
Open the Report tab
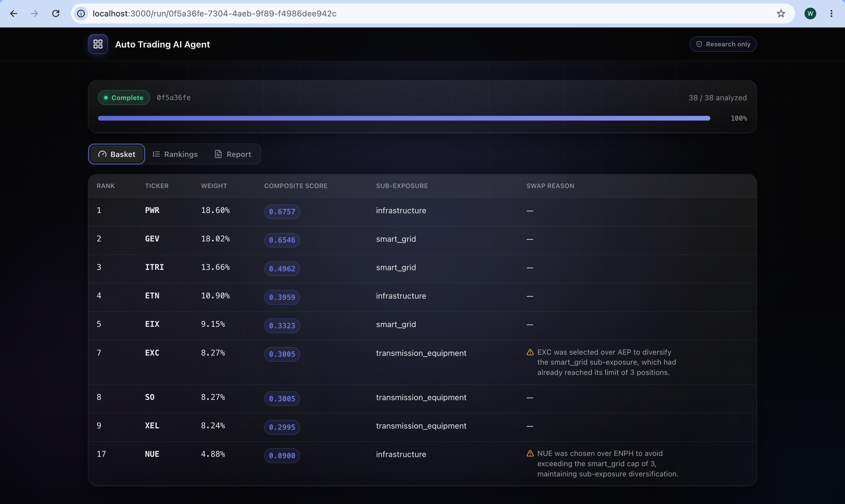233,154
